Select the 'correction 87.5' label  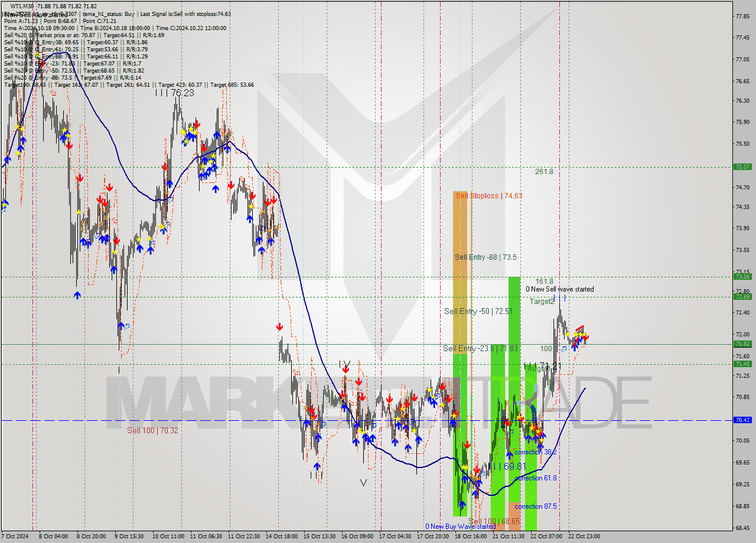click(x=535, y=506)
